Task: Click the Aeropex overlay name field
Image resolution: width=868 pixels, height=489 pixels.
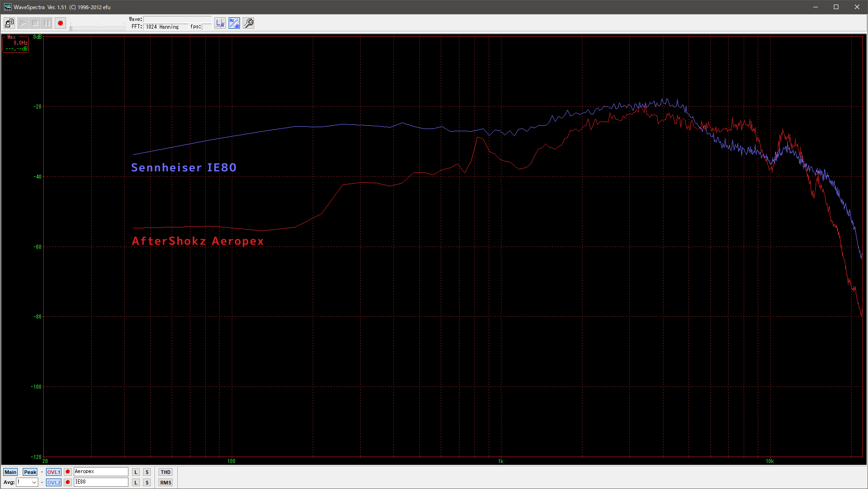Action: 101,472
